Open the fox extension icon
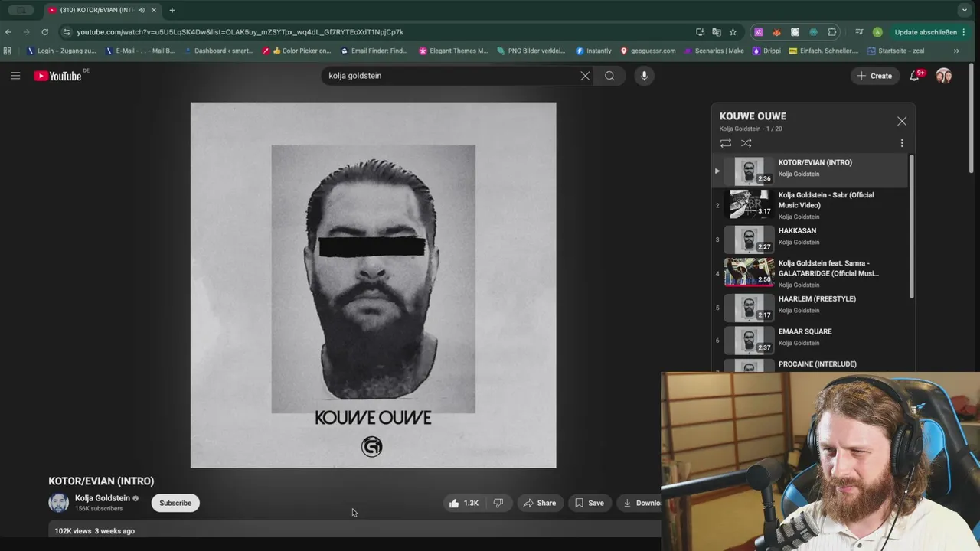Image resolution: width=980 pixels, height=551 pixels. [x=776, y=32]
